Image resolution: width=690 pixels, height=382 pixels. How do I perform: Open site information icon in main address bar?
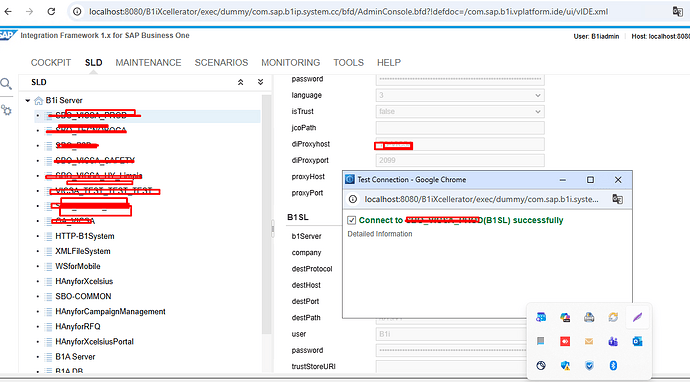[77, 12]
